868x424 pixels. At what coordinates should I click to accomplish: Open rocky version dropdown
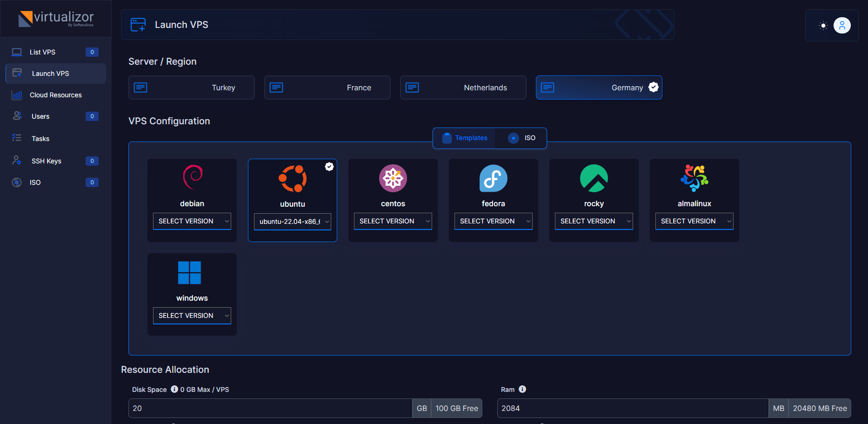[594, 221]
